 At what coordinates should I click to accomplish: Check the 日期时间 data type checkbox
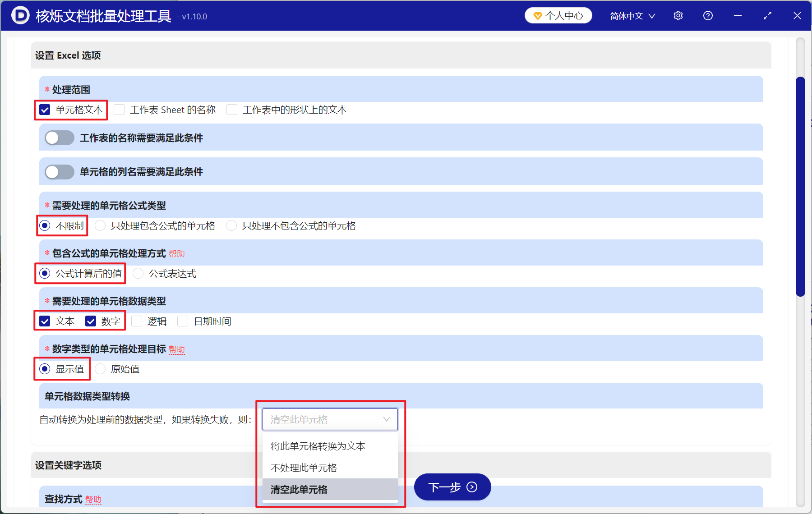coord(182,321)
